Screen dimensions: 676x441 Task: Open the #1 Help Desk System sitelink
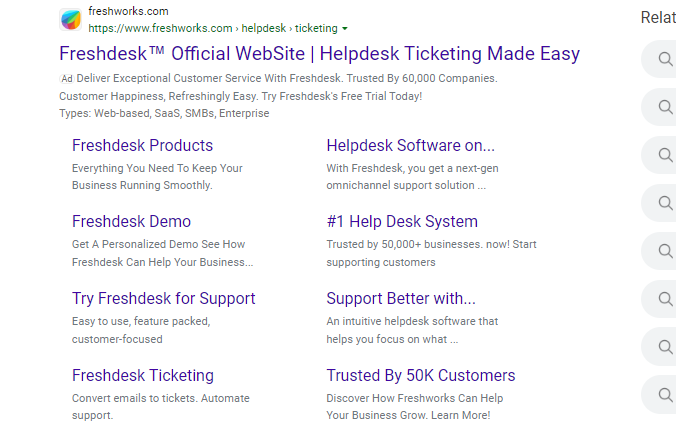[x=402, y=222]
